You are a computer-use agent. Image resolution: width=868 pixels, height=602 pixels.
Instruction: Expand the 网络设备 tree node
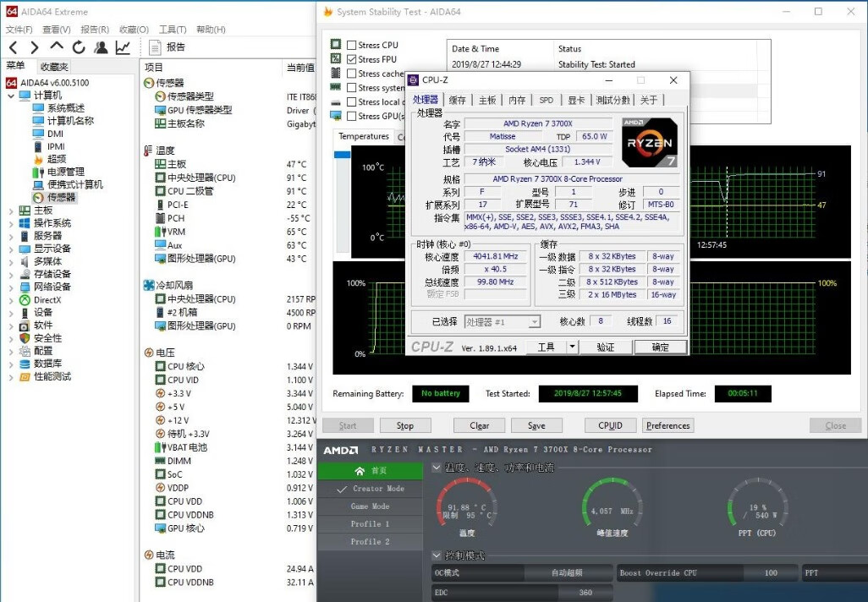click(x=11, y=287)
